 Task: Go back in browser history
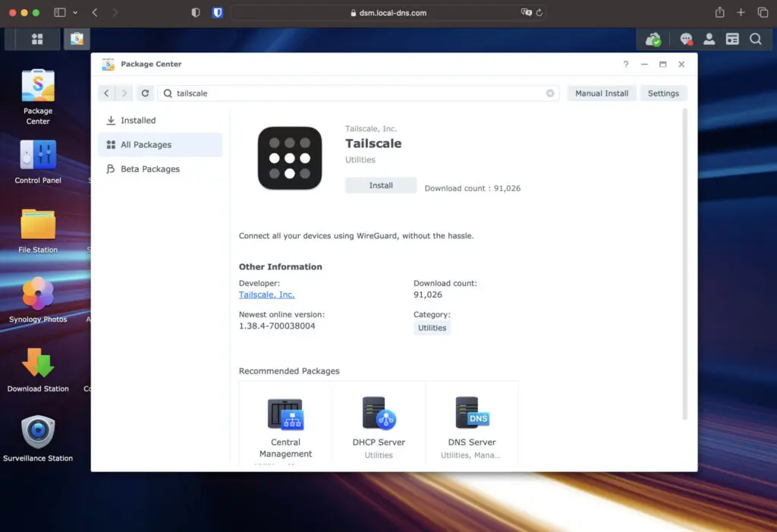(x=95, y=12)
